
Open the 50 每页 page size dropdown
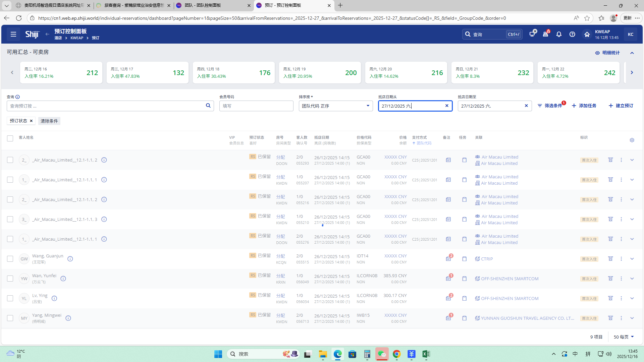click(624, 337)
